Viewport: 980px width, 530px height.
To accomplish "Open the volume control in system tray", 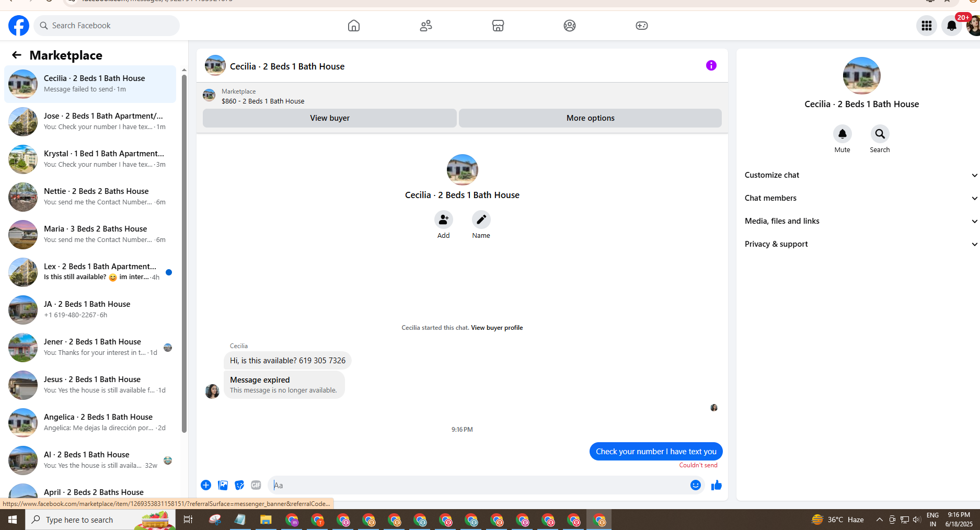I will tap(917, 520).
